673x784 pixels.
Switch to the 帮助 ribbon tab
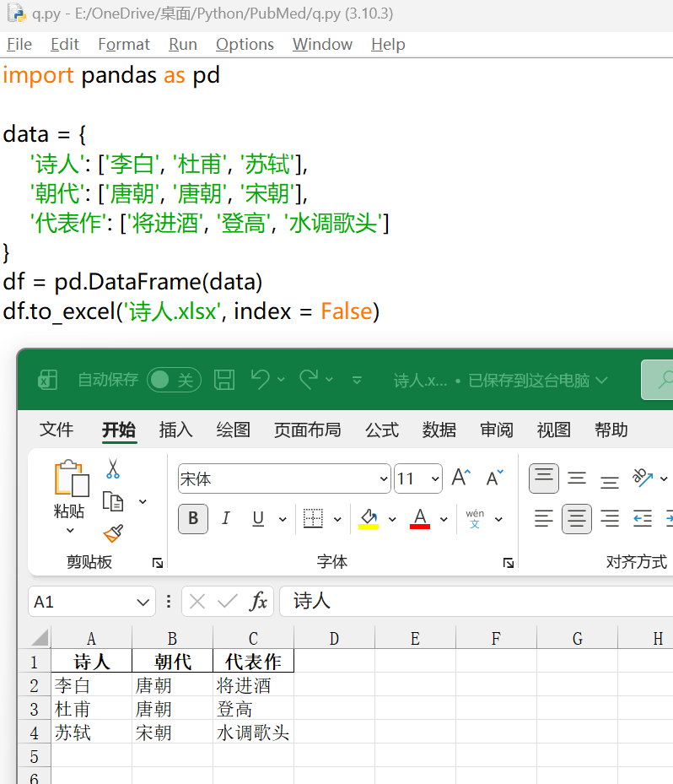click(611, 430)
